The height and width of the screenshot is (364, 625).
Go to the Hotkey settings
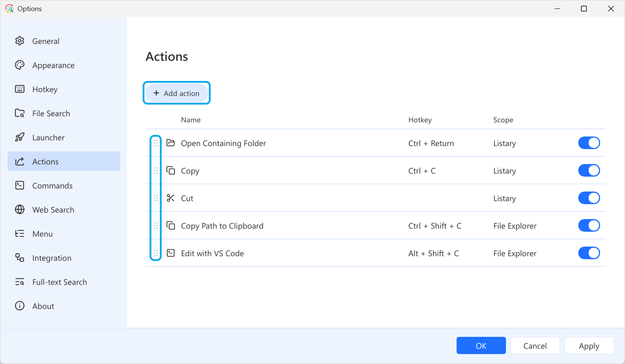pyautogui.click(x=64, y=89)
